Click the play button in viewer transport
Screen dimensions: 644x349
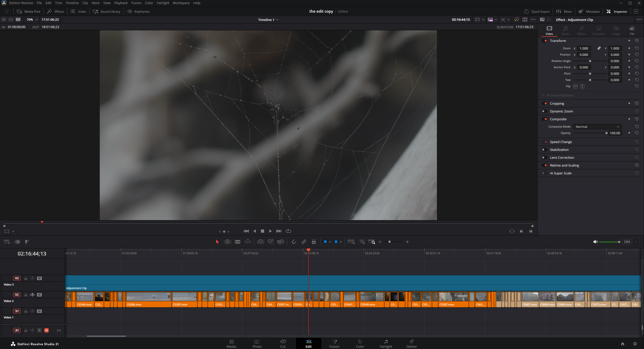[x=270, y=231]
